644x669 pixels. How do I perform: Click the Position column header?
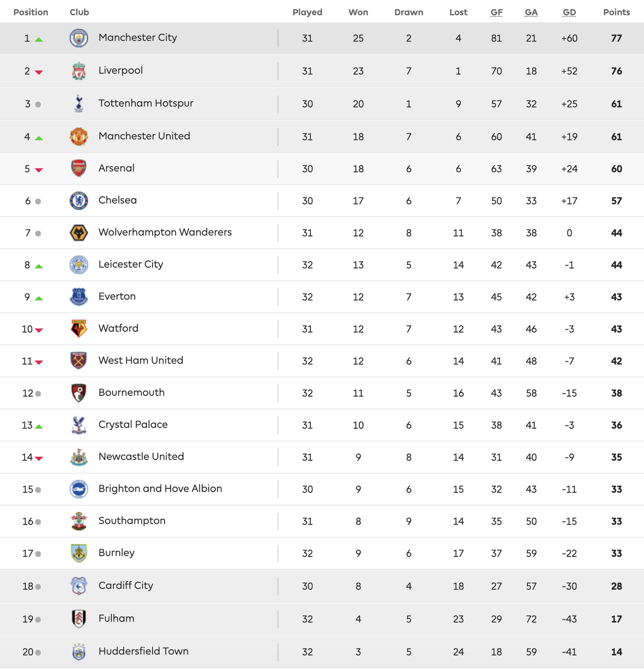[x=31, y=12]
